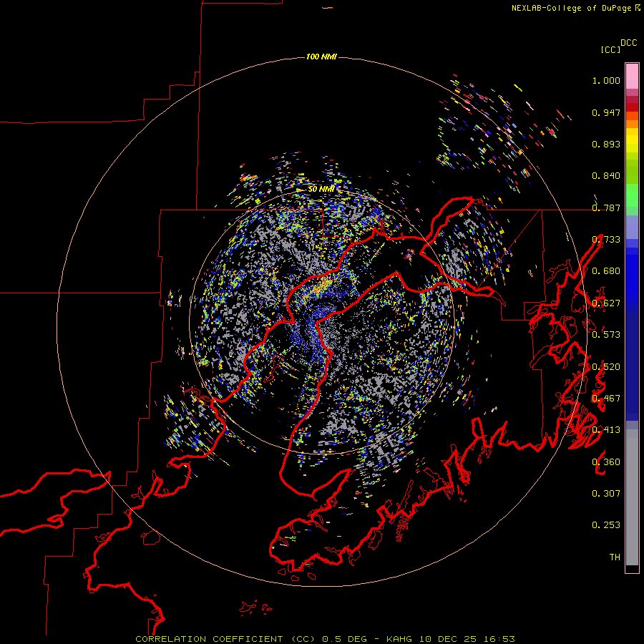This screenshot has height=644, width=644.
Task: Pick the black bottom segment of the color bar
Action: click(x=632, y=568)
